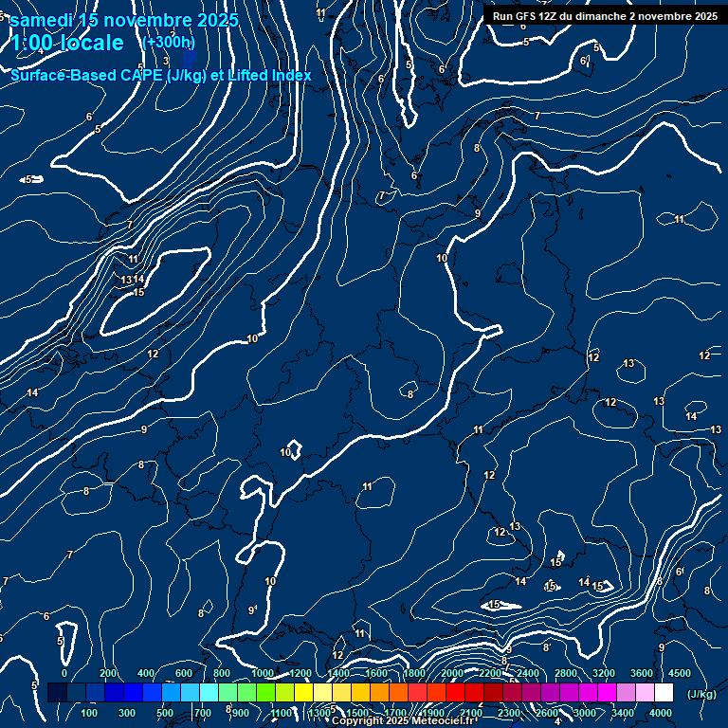Click the light cyan swatch below 600
Viewport: 728px width, 728px height.
point(190,693)
